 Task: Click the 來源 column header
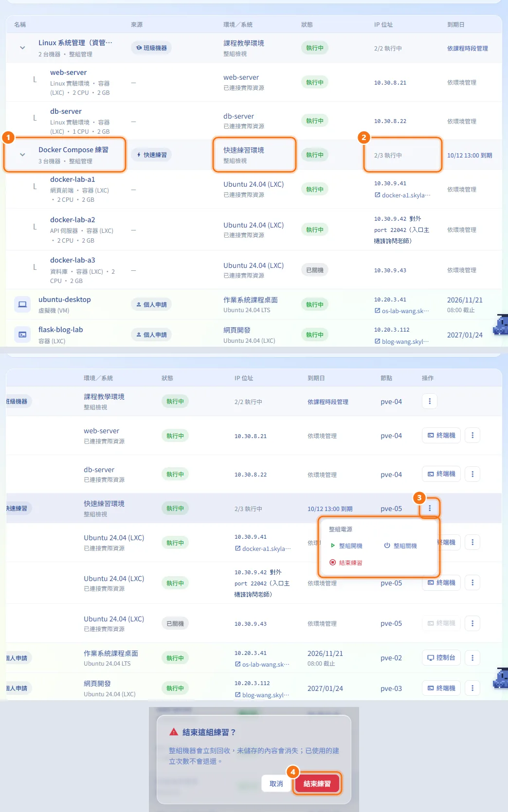click(137, 24)
